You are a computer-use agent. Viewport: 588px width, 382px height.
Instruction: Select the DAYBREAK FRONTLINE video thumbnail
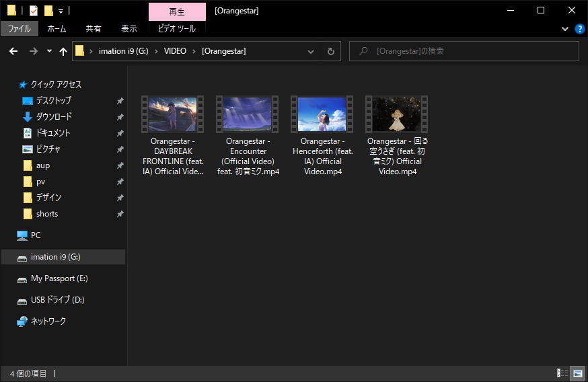[x=172, y=114]
